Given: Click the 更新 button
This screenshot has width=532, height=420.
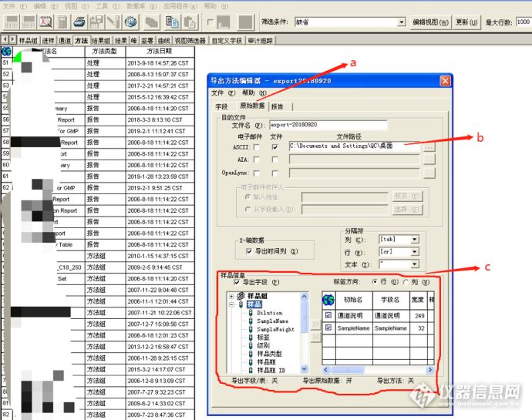Looking at the screenshot, I should coord(467,22).
